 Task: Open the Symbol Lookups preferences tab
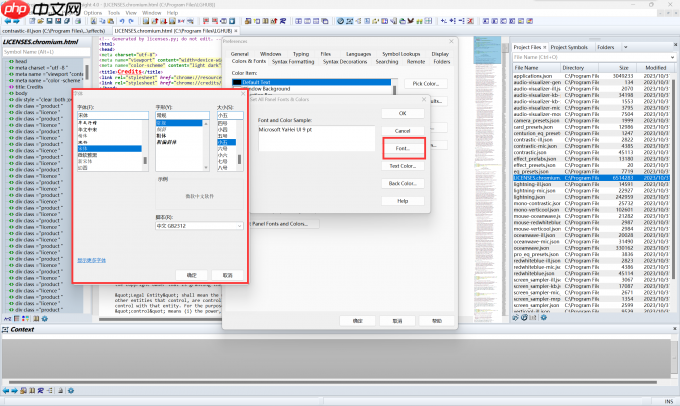[x=400, y=53]
